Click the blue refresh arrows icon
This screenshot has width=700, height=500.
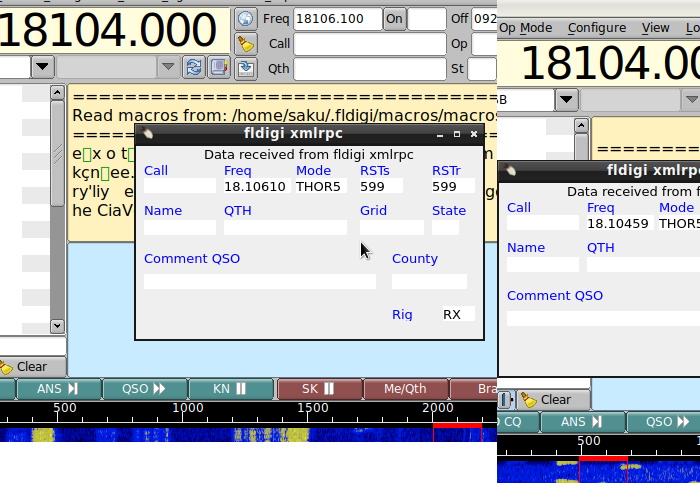tap(194, 67)
